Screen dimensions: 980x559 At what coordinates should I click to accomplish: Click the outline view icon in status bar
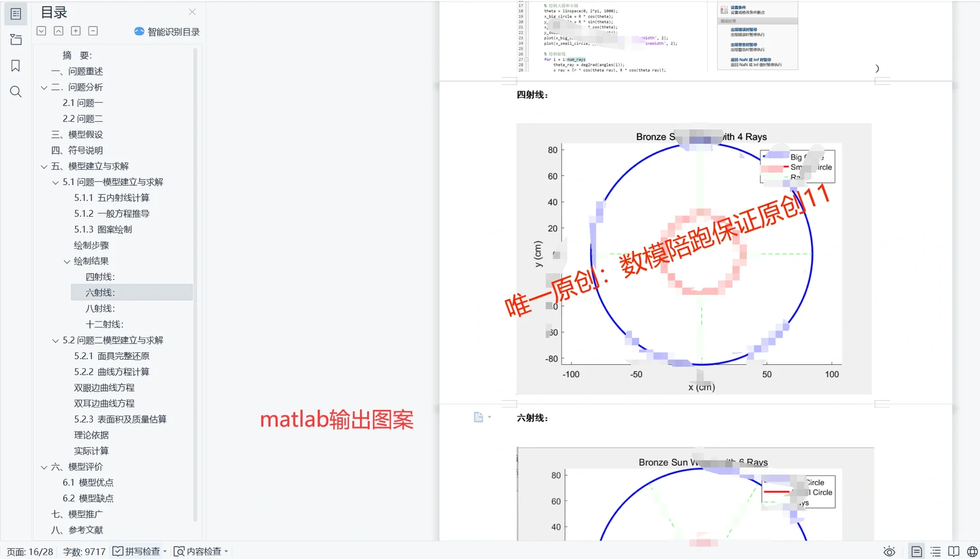click(x=936, y=551)
